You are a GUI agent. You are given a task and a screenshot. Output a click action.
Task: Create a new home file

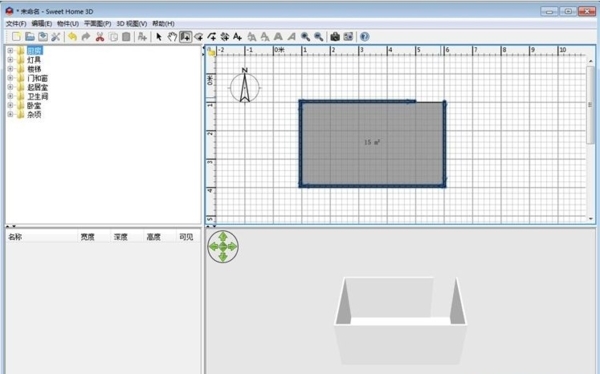point(16,37)
